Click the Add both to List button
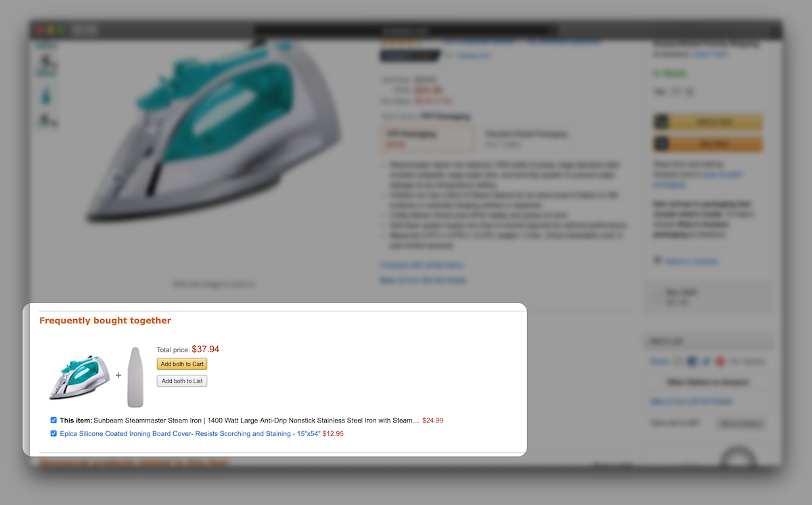The image size is (812, 505). point(182,381)
